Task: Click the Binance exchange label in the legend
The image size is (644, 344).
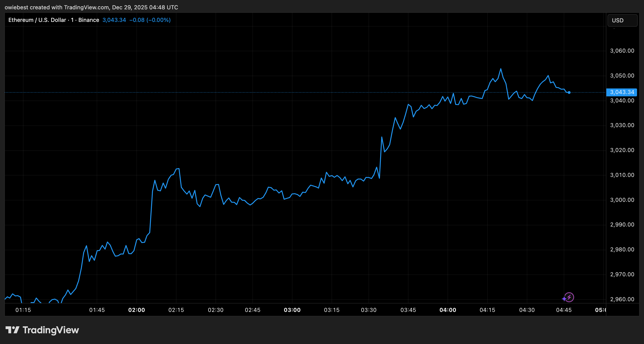Action: 89,20
